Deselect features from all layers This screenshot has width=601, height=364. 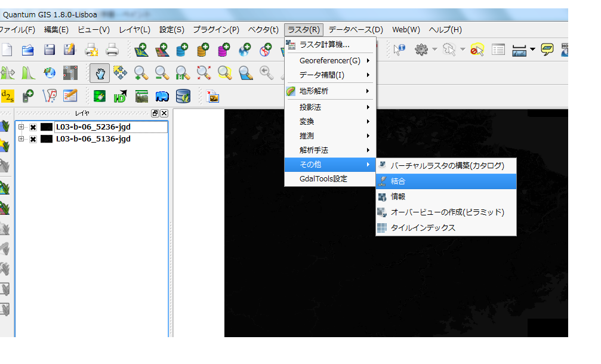pos(477,50)
